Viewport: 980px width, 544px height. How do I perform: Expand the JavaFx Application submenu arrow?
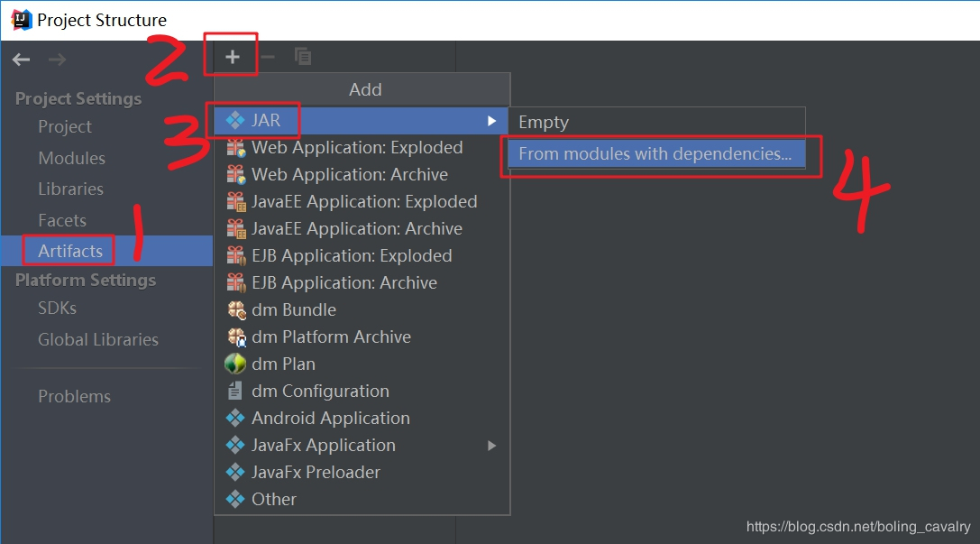[x=492, y=446]
